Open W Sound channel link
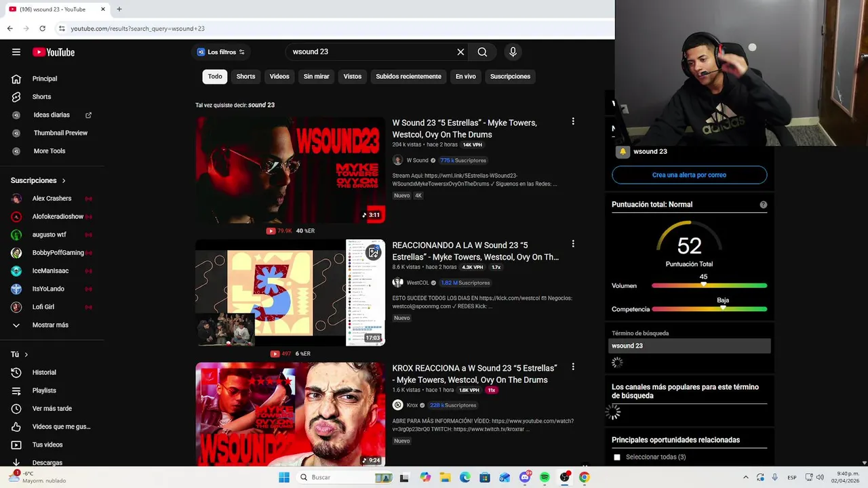 coord(417,161)
